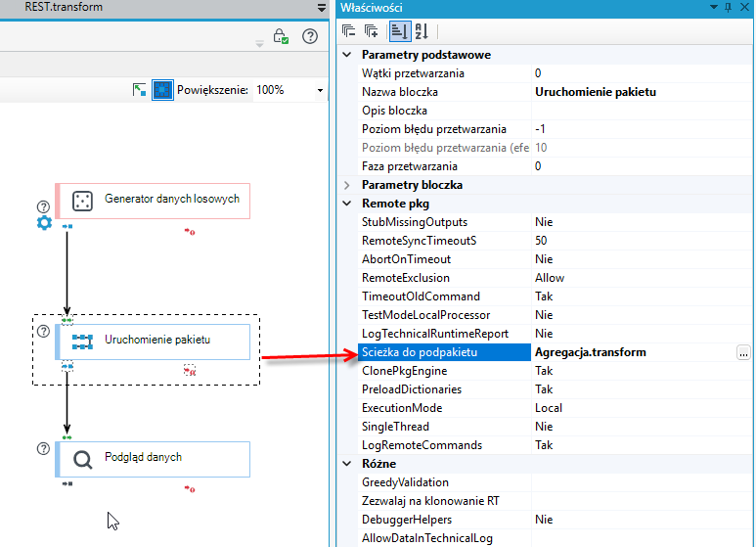Toggle TestModeLocalProcessor value Nie
The width and height of the screenshot is (756, 547).
pos(642,315)
